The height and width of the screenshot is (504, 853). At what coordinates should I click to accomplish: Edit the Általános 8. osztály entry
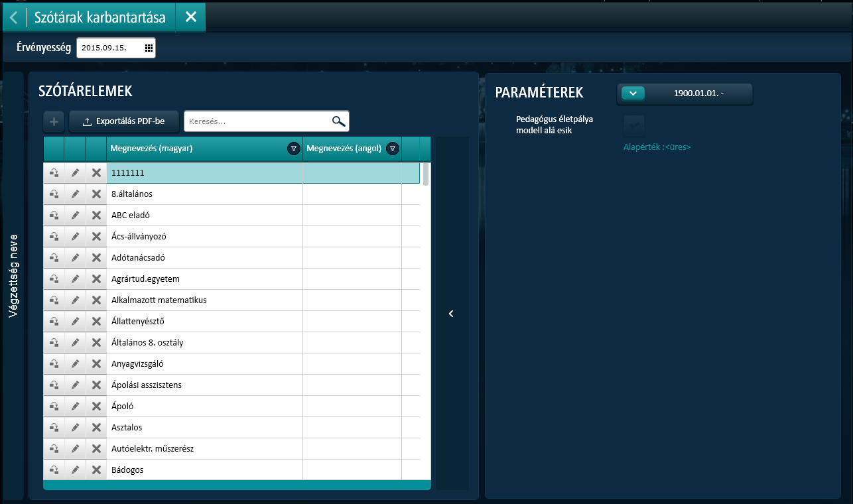pos(75,343)
